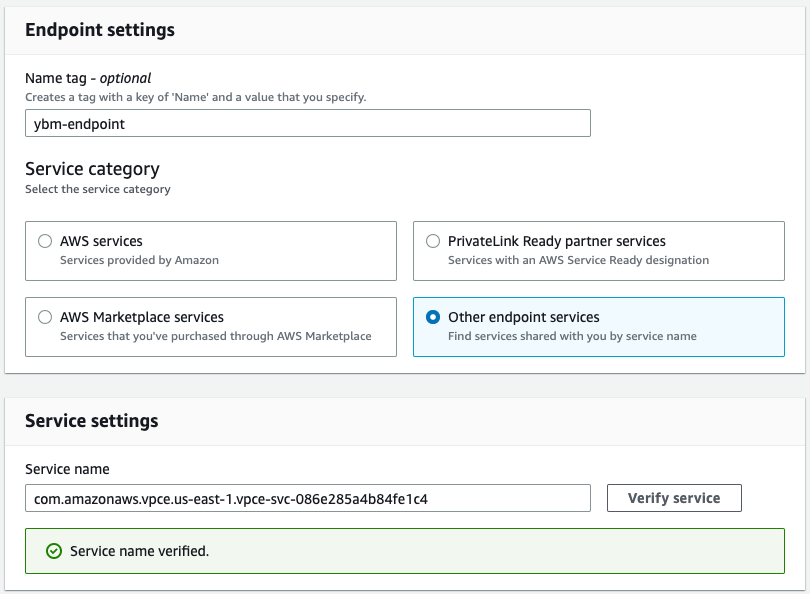Click the Service category heading

(92, 169)
